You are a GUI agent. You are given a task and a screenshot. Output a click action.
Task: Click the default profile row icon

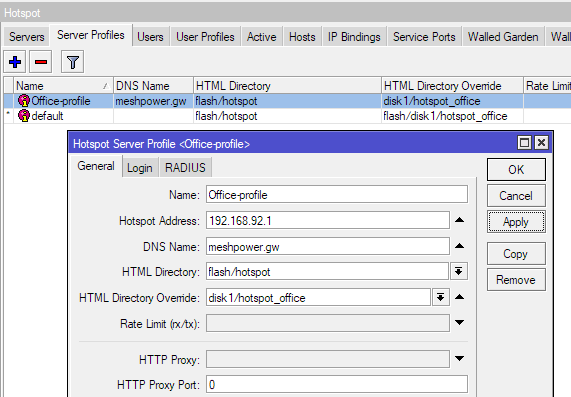(x=24, y=116)
